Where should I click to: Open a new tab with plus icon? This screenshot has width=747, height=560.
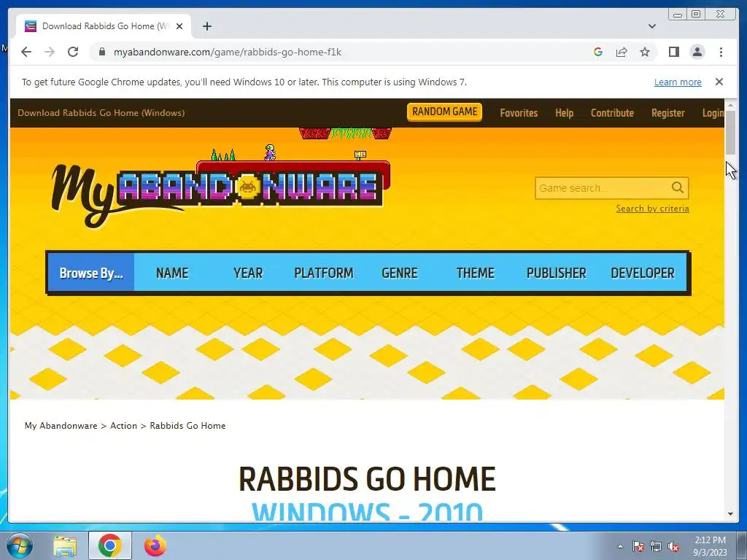pos(206,26)
